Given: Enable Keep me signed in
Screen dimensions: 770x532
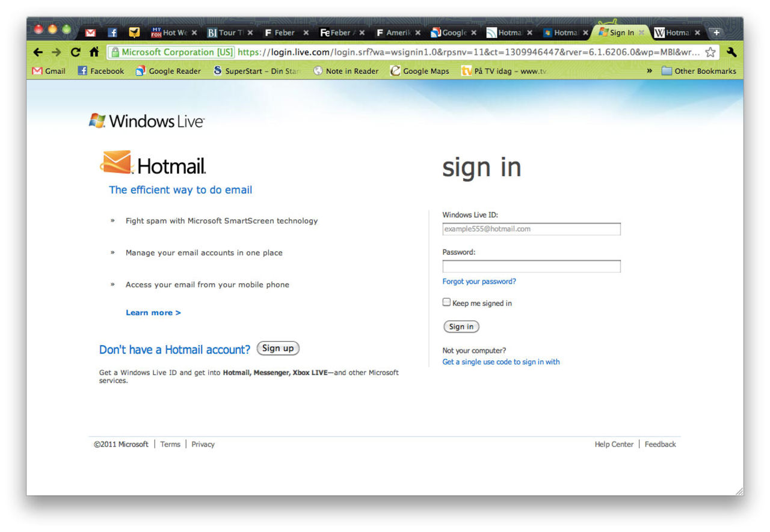Looking at the screenshot, I should 446,302.
